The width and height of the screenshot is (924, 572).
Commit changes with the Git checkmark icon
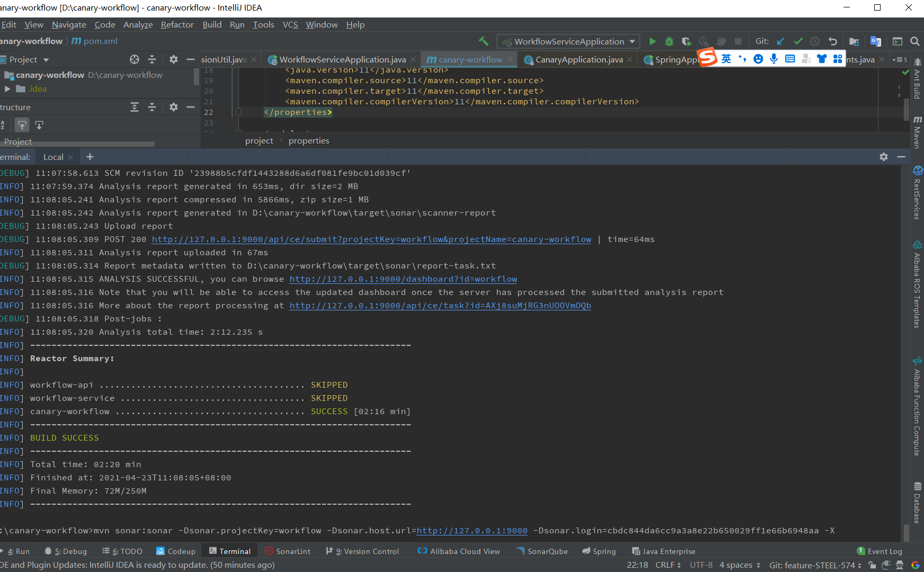[798, 41]
